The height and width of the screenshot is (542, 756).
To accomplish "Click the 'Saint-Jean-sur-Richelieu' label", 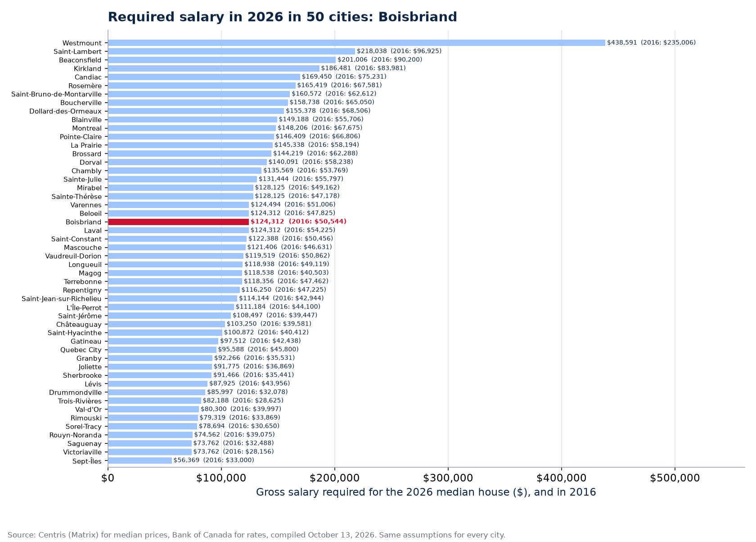I will [62, 299].
